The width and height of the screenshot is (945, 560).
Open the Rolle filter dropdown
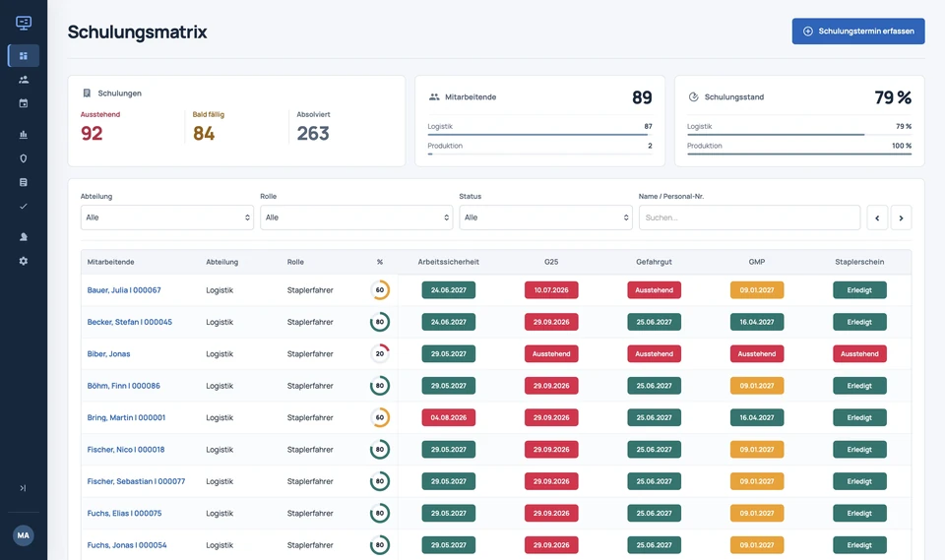pyautogui.click(x=356, y=218)
